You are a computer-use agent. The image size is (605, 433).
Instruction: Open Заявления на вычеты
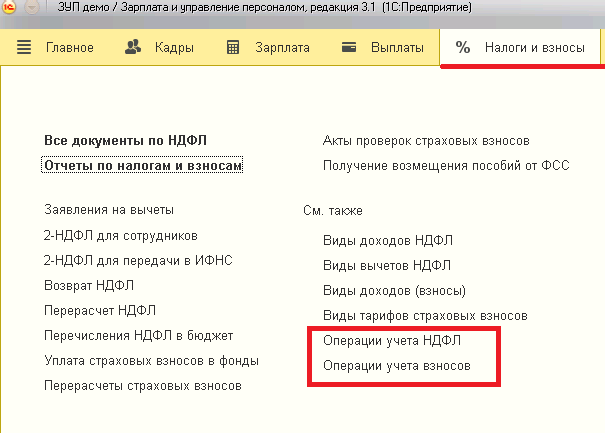tap(109, 210)
